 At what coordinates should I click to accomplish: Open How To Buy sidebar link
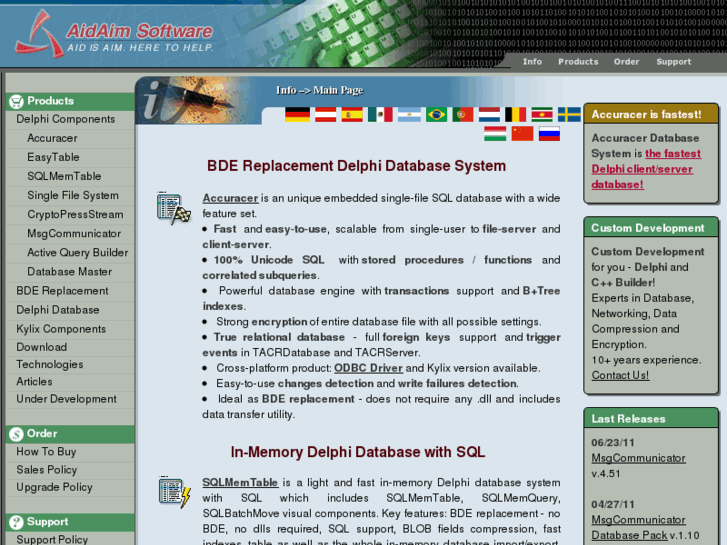pos(46,452)
